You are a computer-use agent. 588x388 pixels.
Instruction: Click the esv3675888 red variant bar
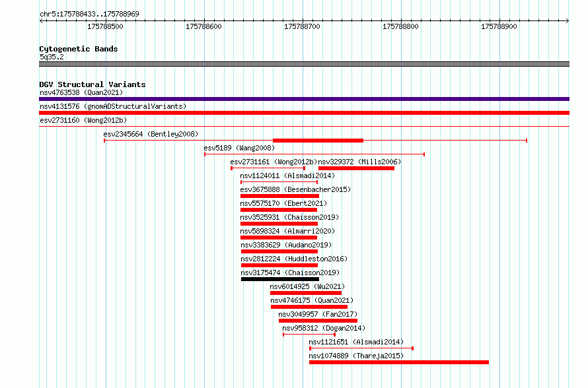(x=279, y=196)
